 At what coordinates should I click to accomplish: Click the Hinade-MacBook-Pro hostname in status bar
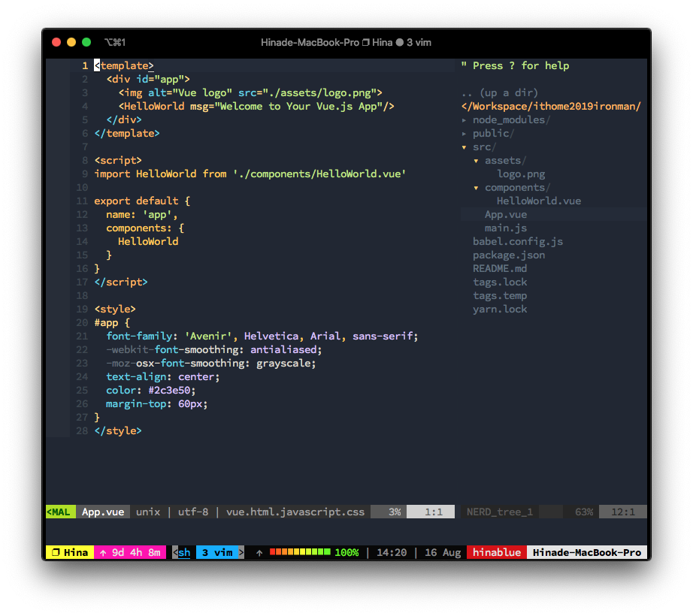coord(586,552)
